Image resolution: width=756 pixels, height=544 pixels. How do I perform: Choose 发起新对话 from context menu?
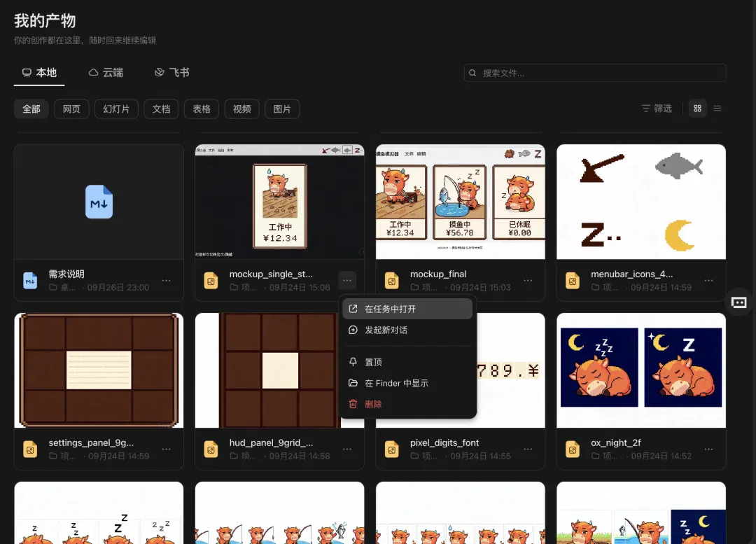coord(407,330)
